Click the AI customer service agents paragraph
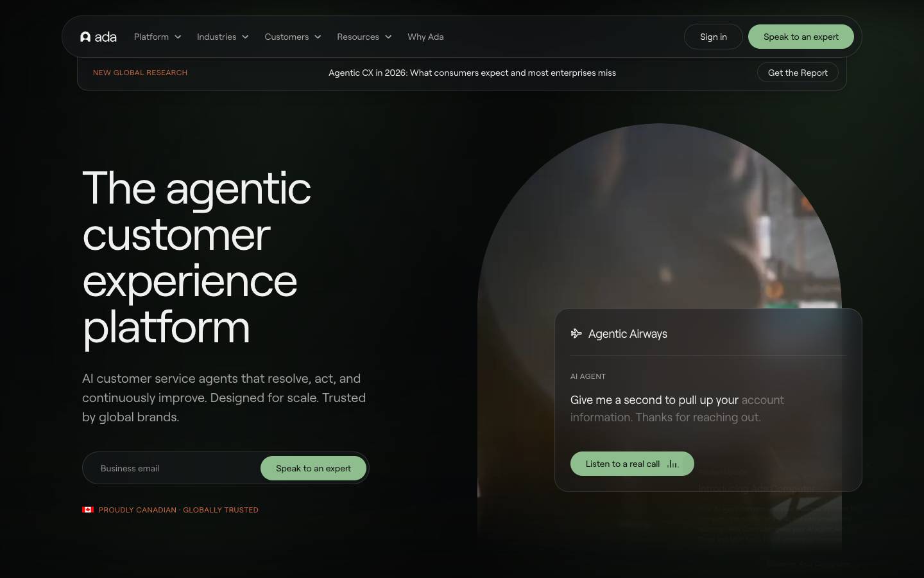Screen dimensions: 924x578 [224, 398]
